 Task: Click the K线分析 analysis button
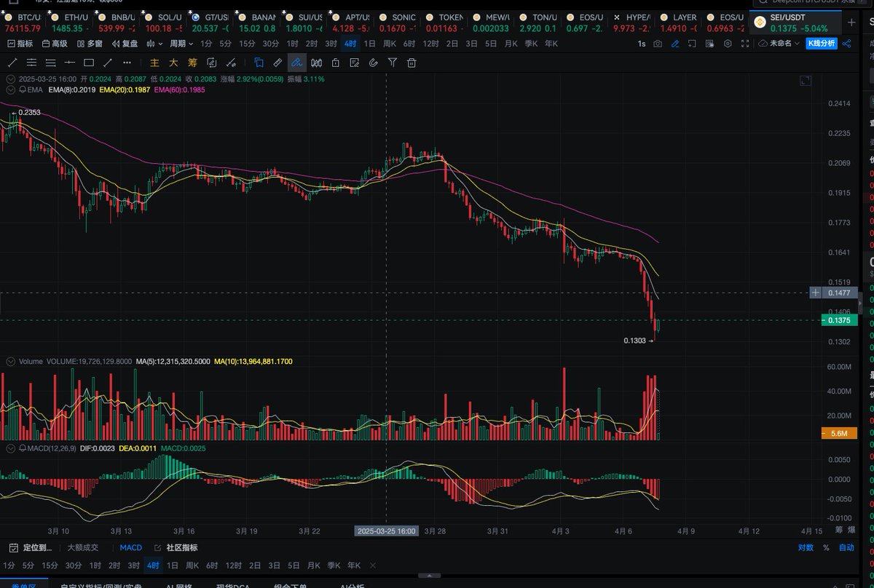click(822, 43)
